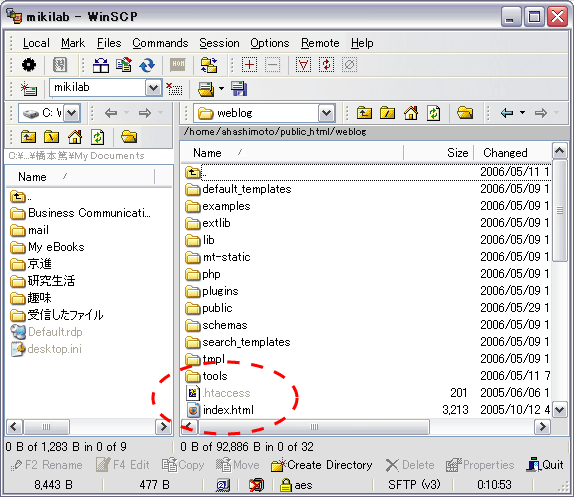
Task: Open Preferences gear icon in toolbar
Action: tap(29, 65)
